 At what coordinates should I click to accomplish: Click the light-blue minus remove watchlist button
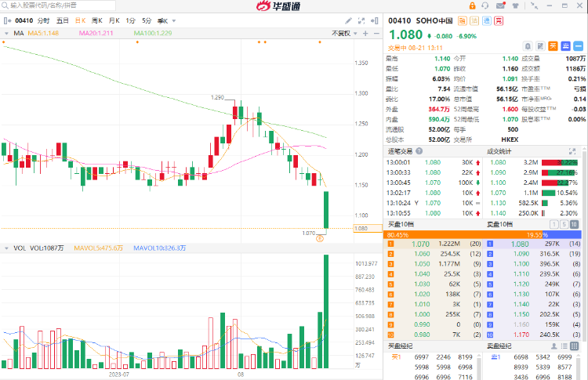coord(579,46)
